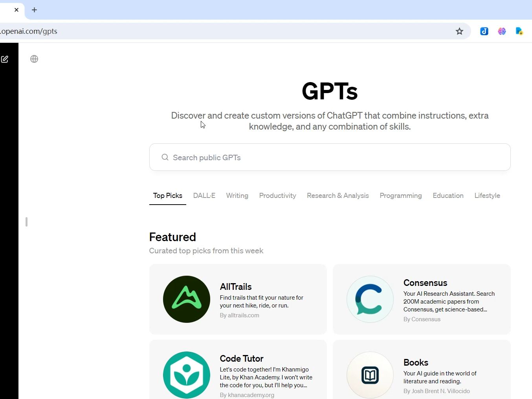Viewport: 532px width, 399px height.
Task: Click the Books description 'Your AI guide'
Action: 440,377
